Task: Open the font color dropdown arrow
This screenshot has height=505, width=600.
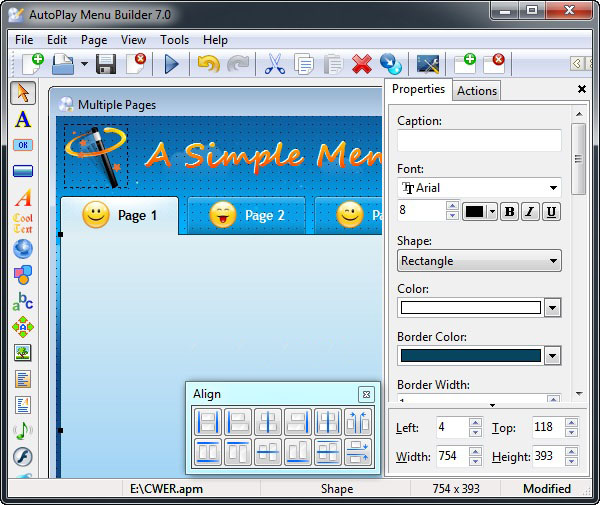Action: (492, 212)
